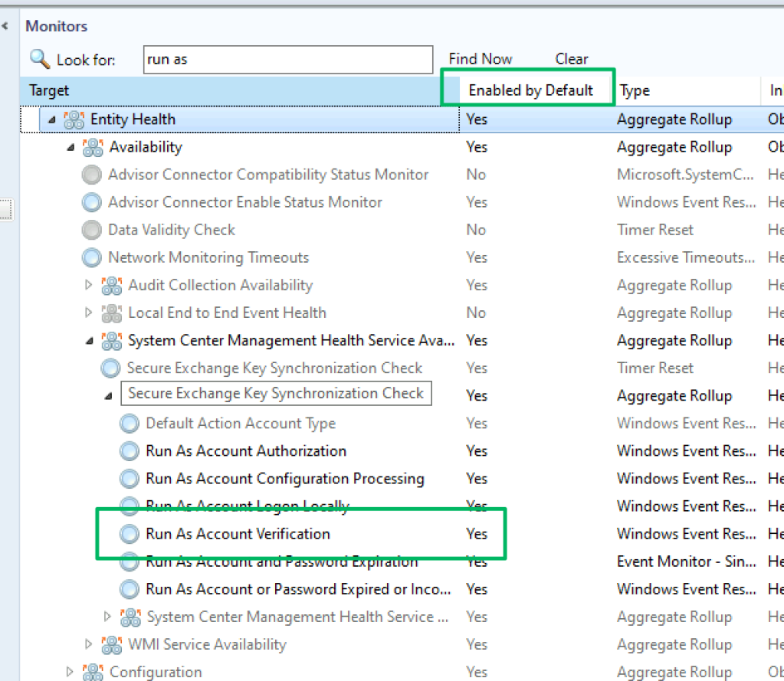Viewport: 784px width, 681px height.
Task: Click the Look for search text field
Action: (288, 59)
